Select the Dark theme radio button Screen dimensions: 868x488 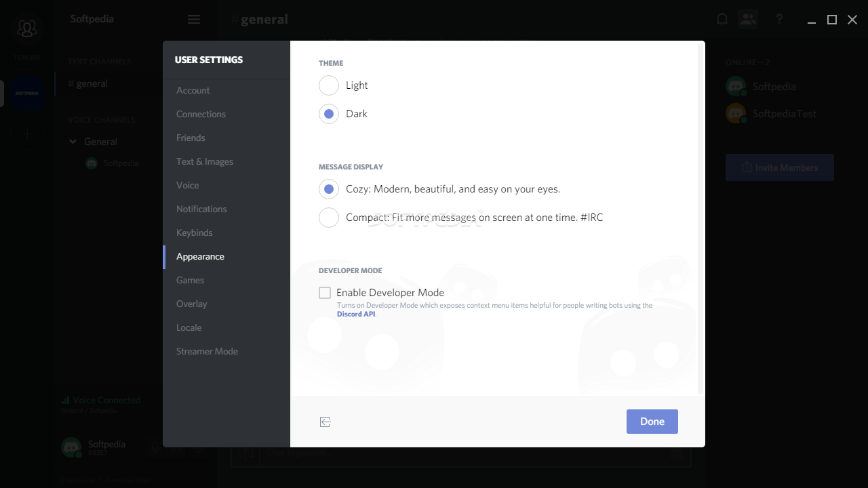coord(329,114)
